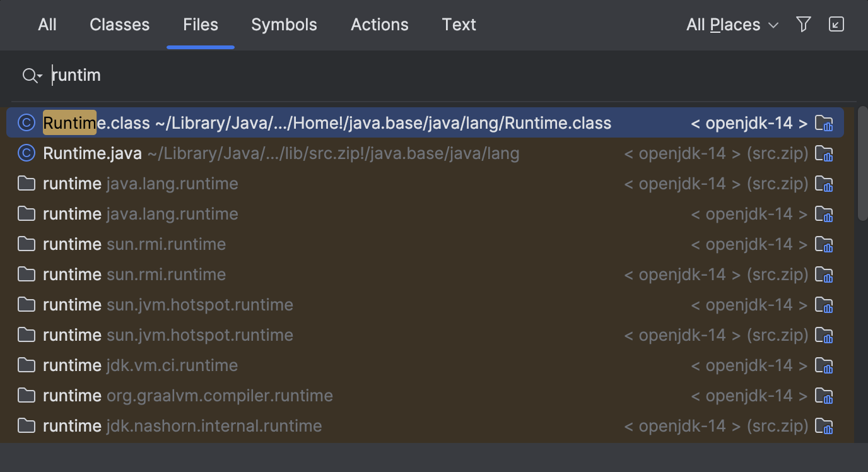Select the Runtime.java search result
This screenshot has height=472, width=868.
tap(252, 153)
